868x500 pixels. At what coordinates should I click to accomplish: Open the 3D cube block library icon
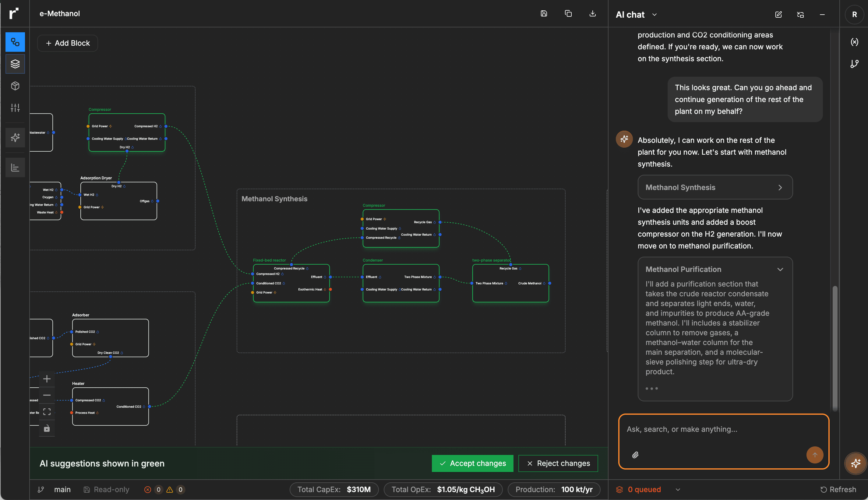15,86
